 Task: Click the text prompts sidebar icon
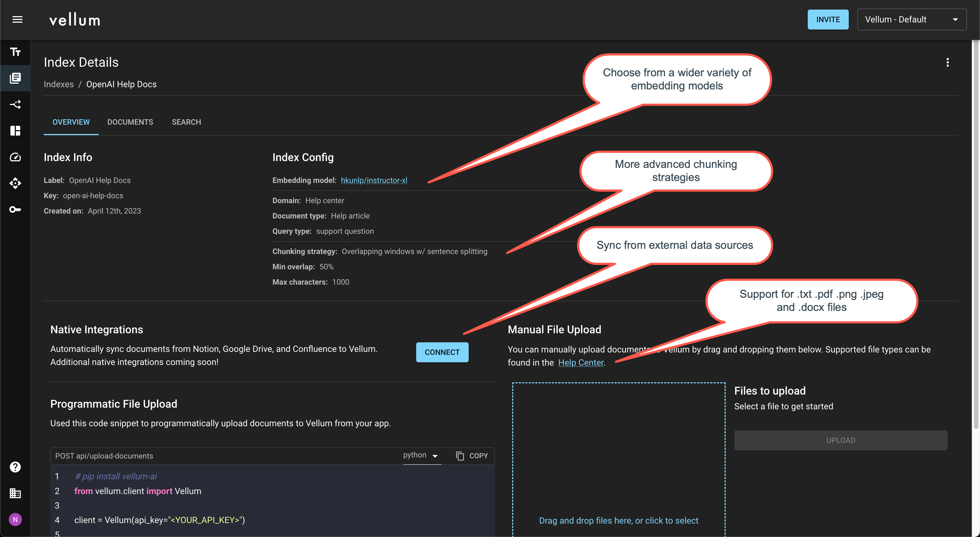pyautogui.click(x=15, y=52)
